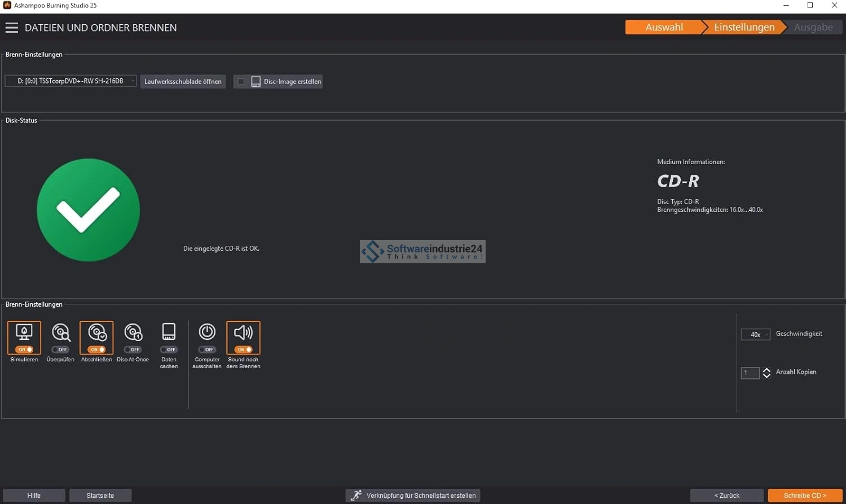Click the Simulieren burn icon
This screenshot has height=504, width=846.
point(24,332)
